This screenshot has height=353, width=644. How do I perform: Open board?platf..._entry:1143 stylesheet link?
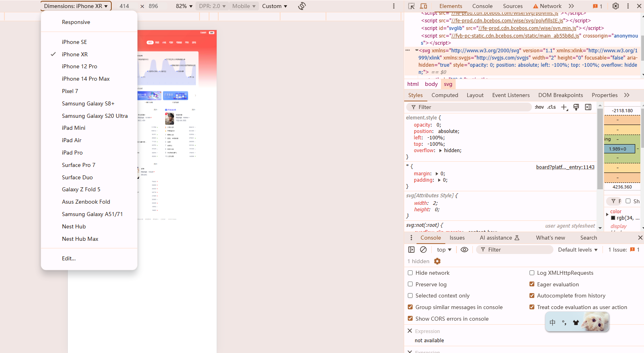pyautogui.click(x=565, y=167)
